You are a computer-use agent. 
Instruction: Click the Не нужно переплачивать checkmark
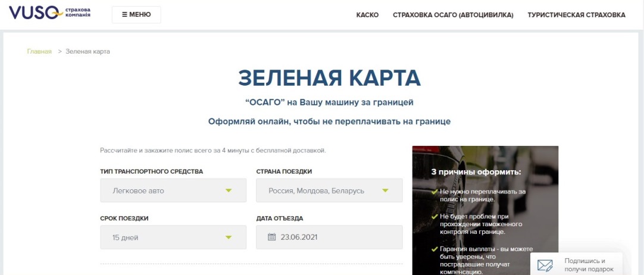[x=434, y=192]
